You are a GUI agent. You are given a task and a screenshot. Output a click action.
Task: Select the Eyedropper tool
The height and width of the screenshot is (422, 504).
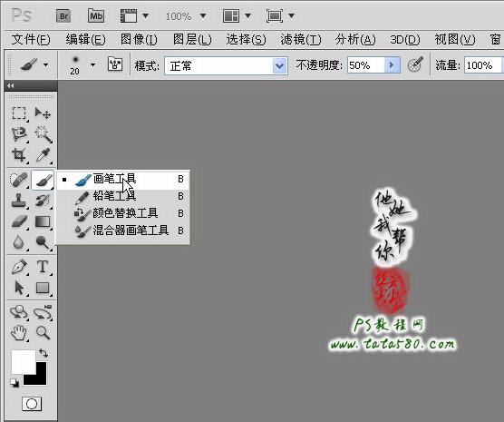pos(43,155)
